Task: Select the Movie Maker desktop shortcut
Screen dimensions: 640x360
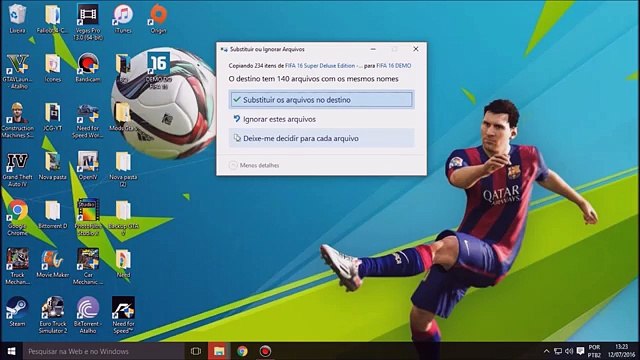Action: [53, 264]
